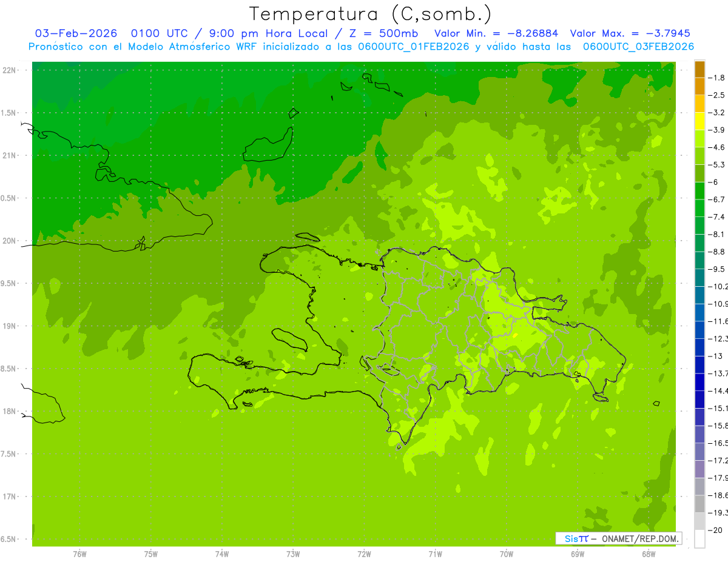Click the '-8.1' colorbar value

coord(716,235)
